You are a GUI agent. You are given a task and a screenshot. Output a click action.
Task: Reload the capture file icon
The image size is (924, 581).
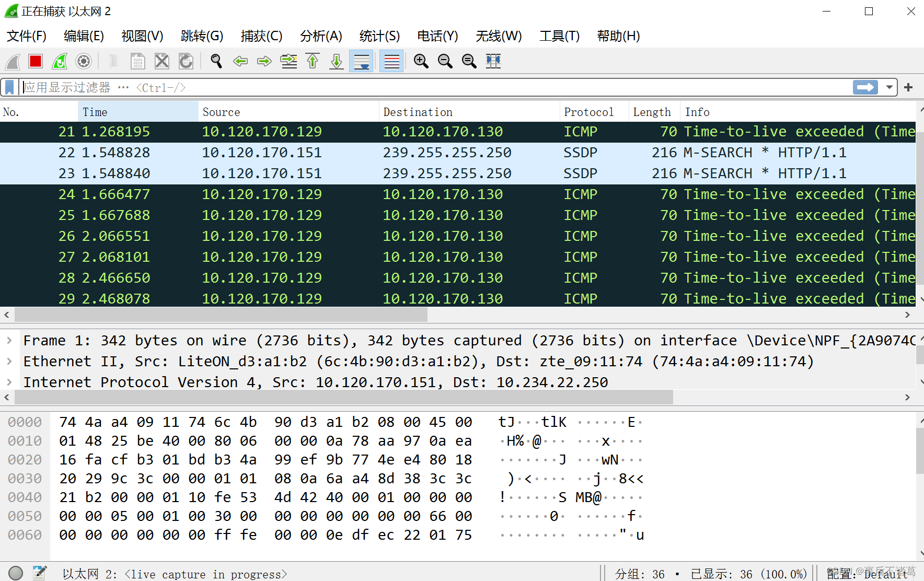(x=186, y=62)
